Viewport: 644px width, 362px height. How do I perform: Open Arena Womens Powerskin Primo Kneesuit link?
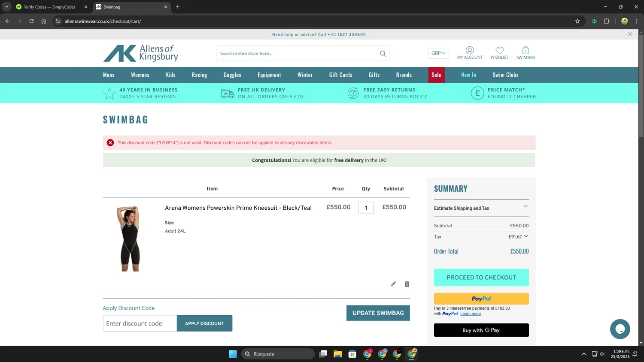(x=238, y=208)
